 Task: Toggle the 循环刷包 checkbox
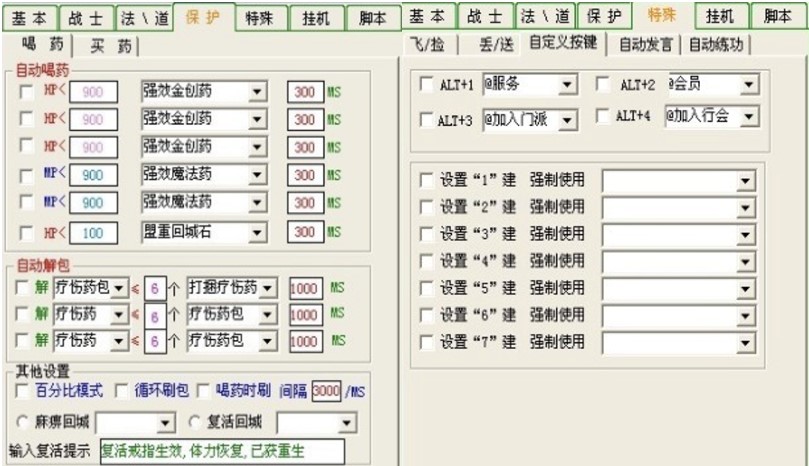point(121,389)
